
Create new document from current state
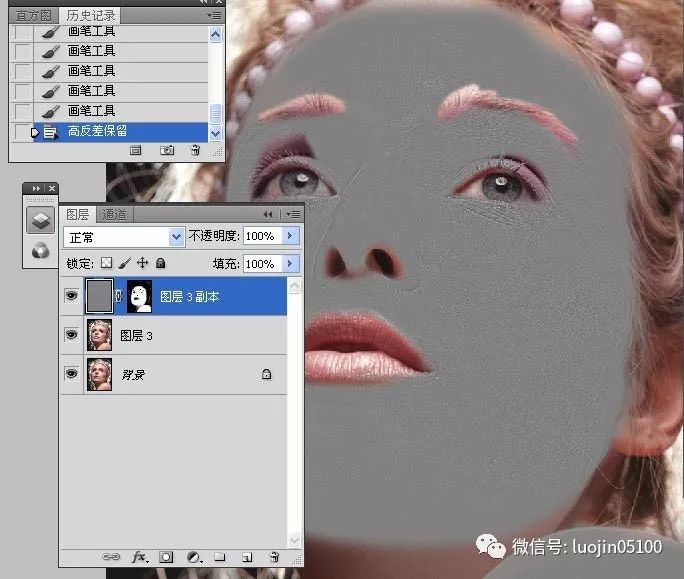pyautogui.click(x=136, y=151)
